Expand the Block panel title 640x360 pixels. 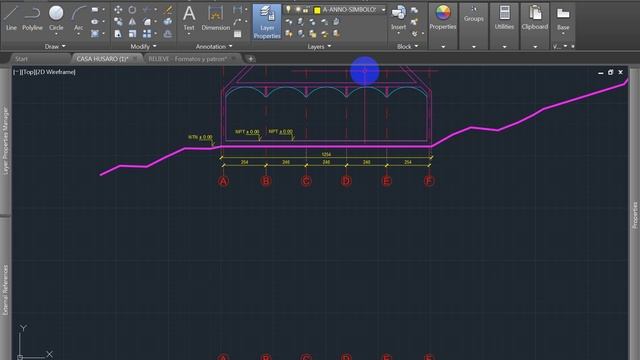[x=407, y=47]
